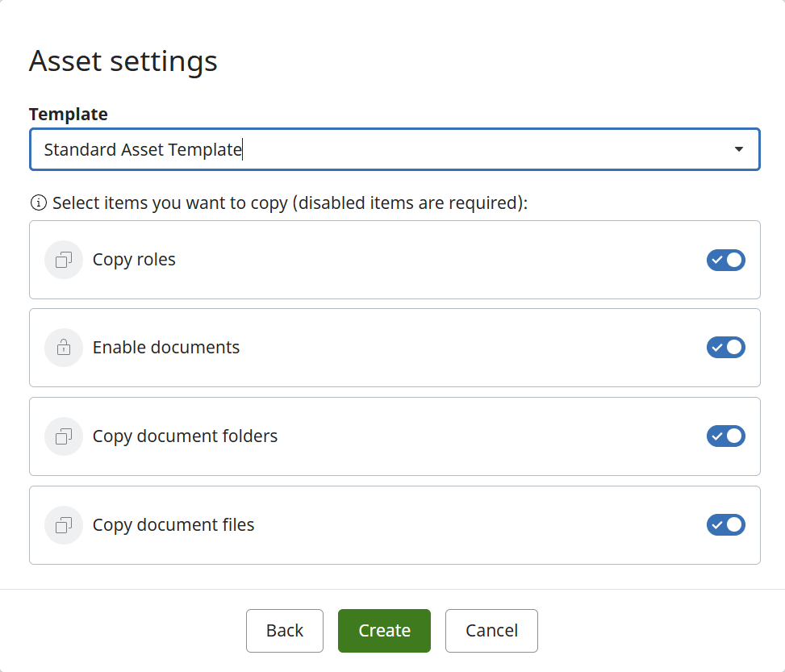
Task: Open the Template dropdown arrow
Action: click(738, 149)
